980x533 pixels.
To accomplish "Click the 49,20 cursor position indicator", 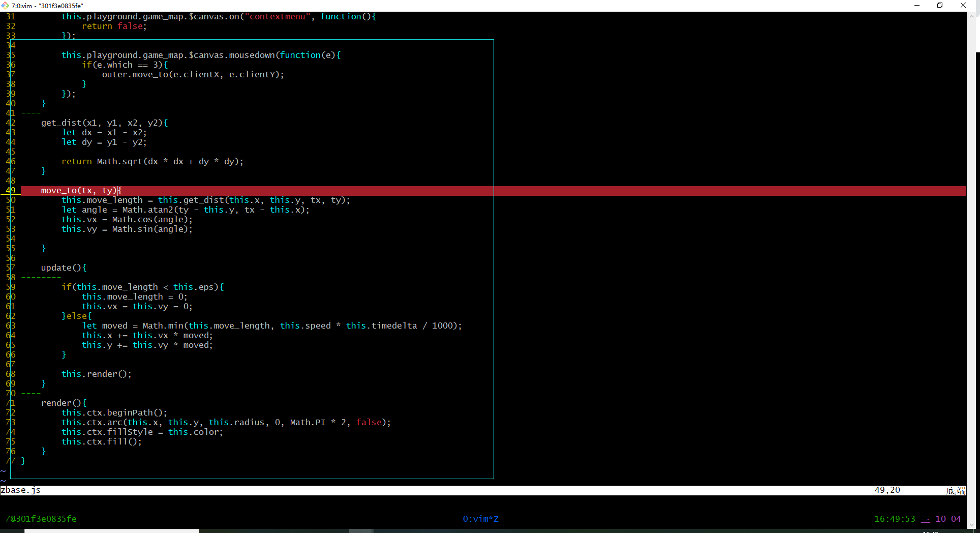I will 887,490.
